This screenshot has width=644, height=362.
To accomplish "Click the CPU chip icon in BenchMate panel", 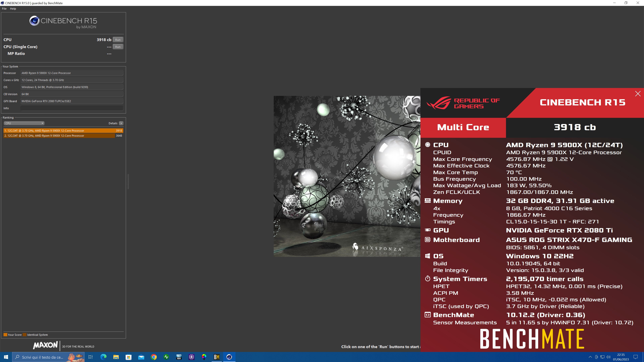I will pos(428,145).
